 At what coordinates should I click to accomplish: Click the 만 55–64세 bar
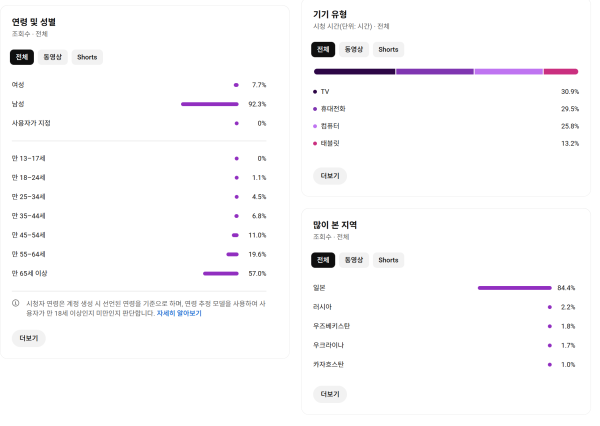pos(233,255)
